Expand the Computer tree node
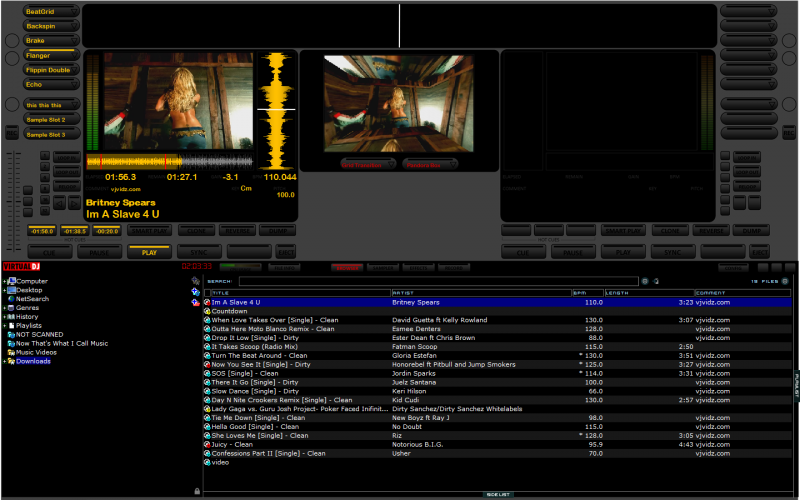 tap(5, 281)
